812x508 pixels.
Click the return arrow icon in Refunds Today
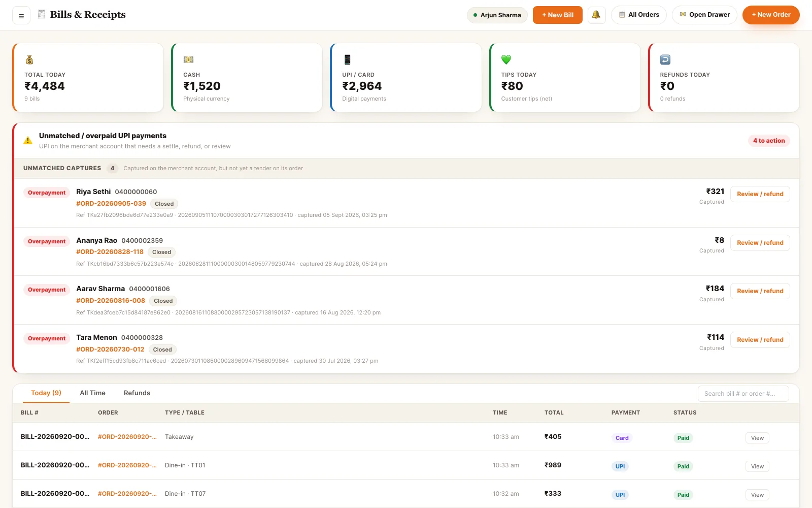click(x=665, y=59)
